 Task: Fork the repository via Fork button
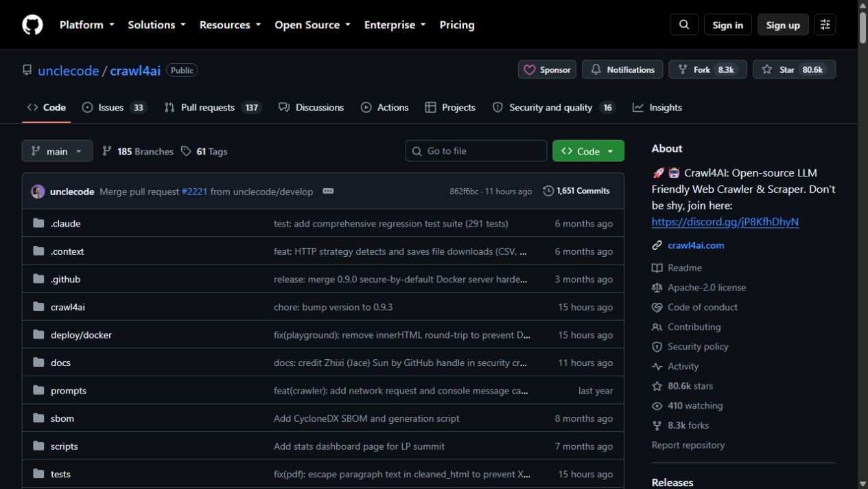click(707, 69)
